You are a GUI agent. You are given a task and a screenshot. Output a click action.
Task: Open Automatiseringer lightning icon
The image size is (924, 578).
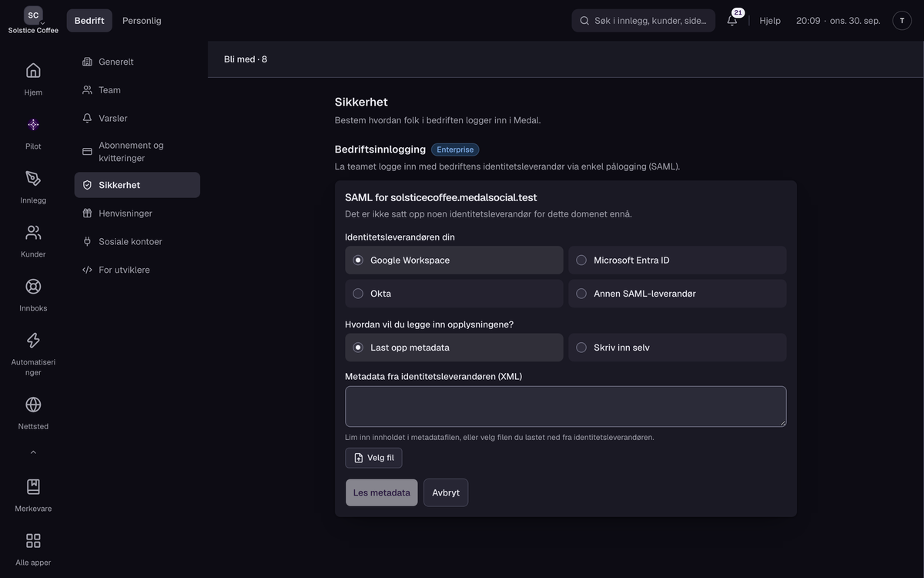pos(33,340)
